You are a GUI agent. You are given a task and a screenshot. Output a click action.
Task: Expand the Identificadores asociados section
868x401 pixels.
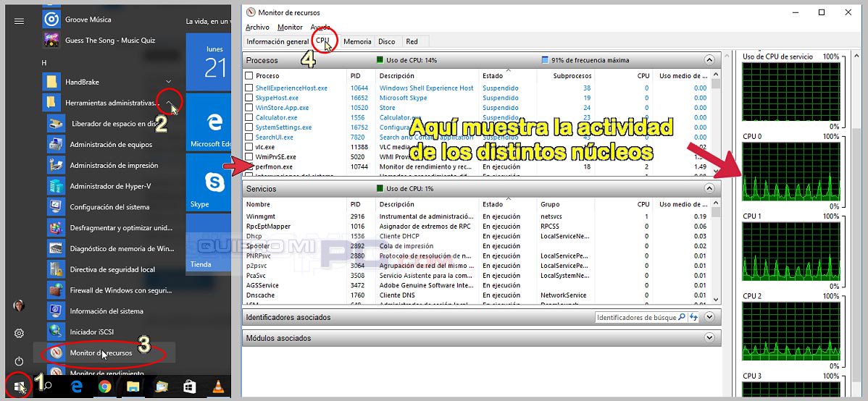point(709,317)
